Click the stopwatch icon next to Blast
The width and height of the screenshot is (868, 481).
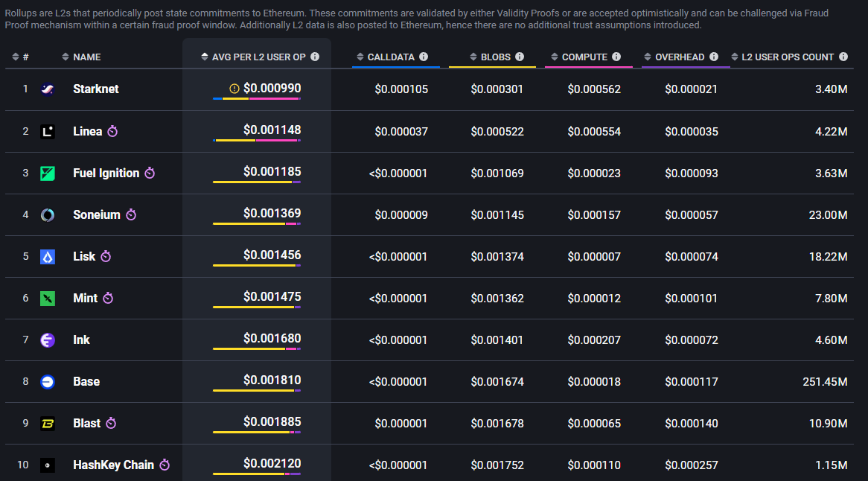(111, 423)
